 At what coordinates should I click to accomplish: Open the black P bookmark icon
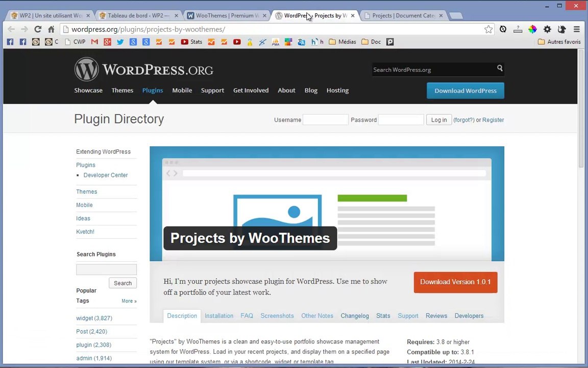click(390, 42)
